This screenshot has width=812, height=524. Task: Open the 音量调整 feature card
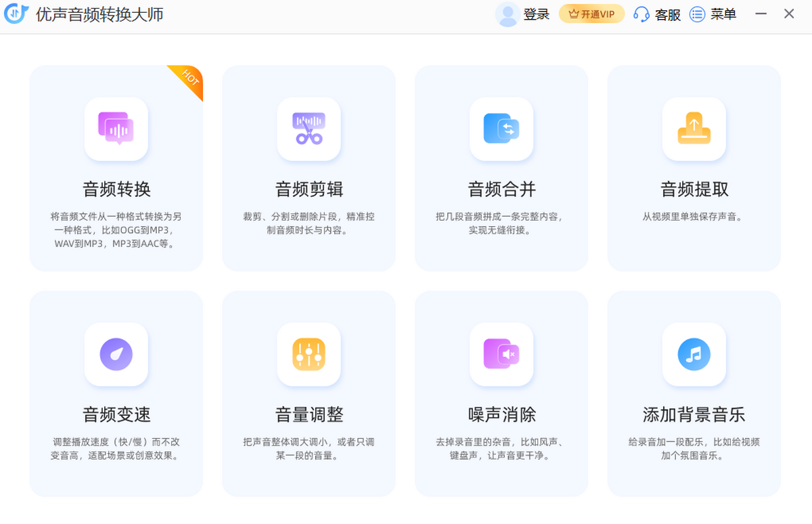(309, 393)
